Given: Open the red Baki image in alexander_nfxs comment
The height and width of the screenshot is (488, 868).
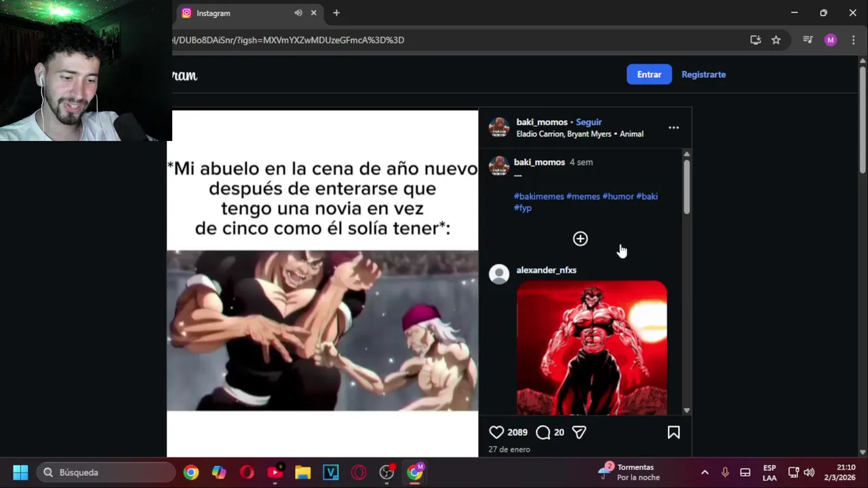Looking at the screenshot, I should coord(591,347).
